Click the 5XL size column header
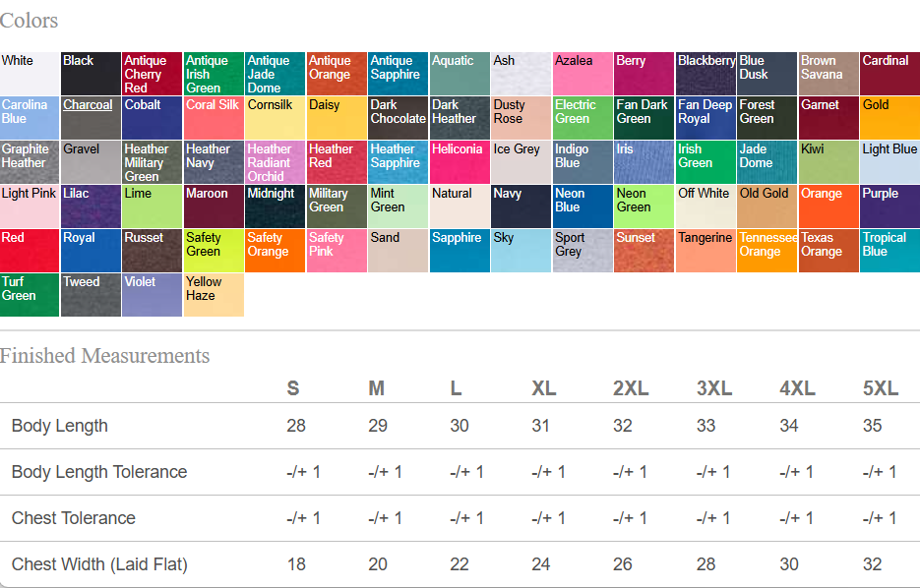The width and height of the screenshot is (920, 588). (x=880, y=388)
